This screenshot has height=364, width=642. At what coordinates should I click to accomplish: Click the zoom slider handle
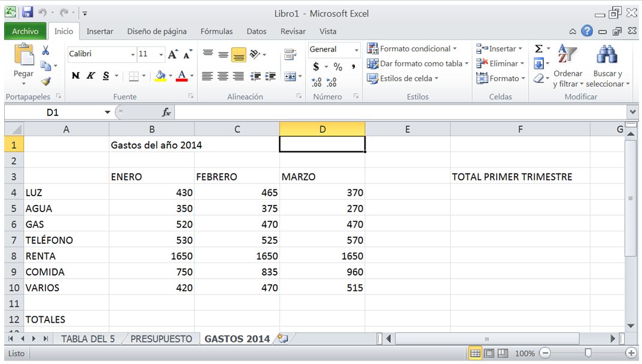click(588, 353)
